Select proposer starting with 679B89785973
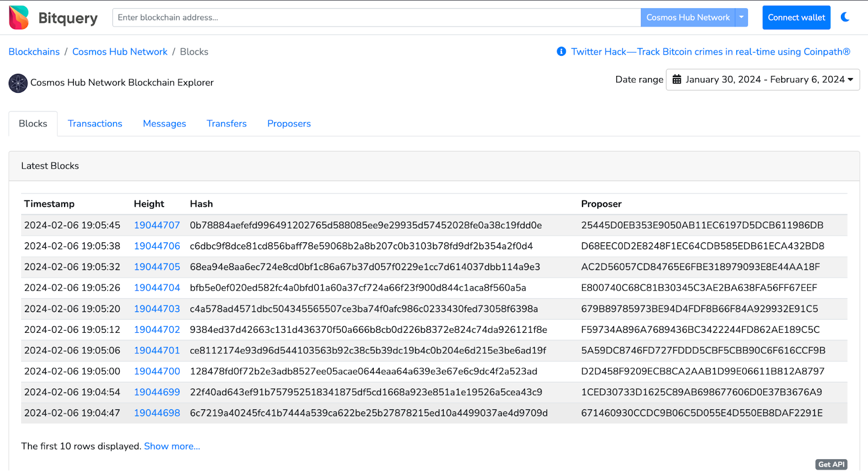The height and width of the screenshot is (471, 868). (699, 309)
